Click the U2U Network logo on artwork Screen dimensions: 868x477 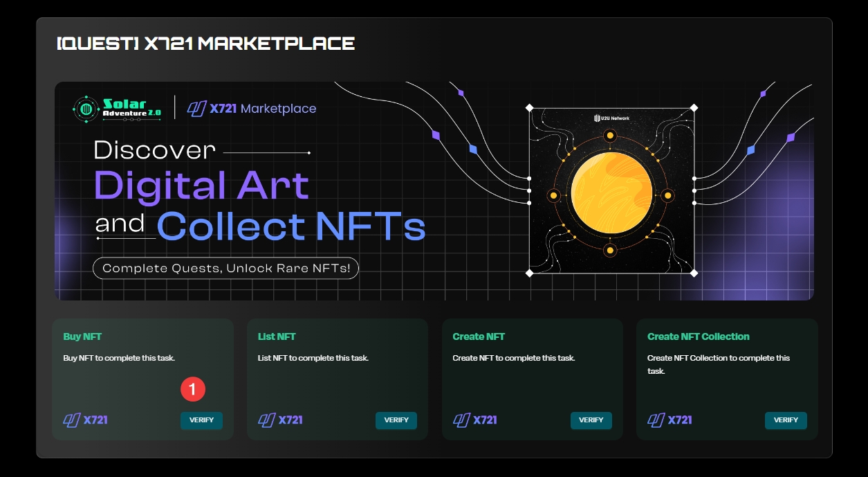[611, 118]
